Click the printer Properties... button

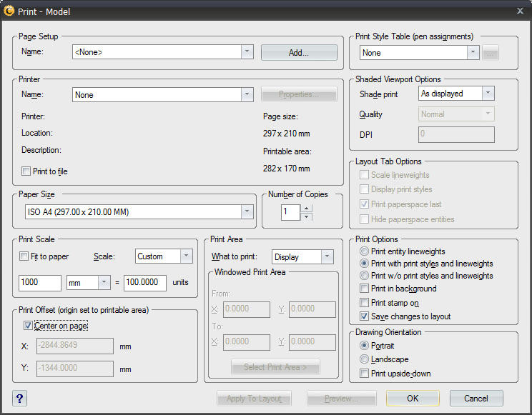tap(299, 94)
